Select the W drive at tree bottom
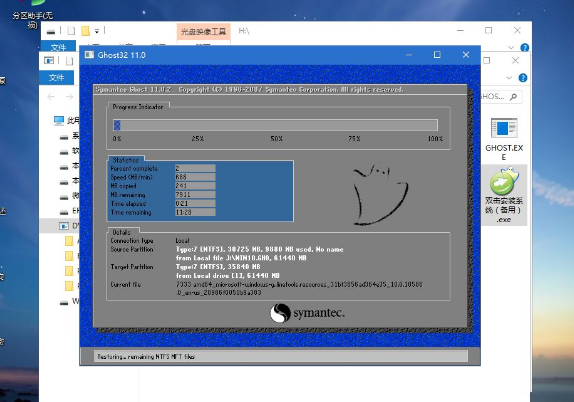 pos(70,302)
